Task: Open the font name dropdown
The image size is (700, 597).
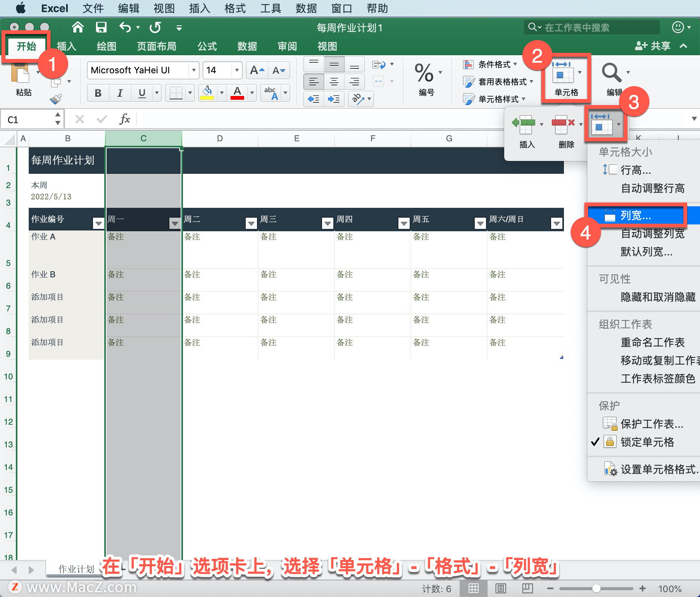Action: (x=194, y=70)
